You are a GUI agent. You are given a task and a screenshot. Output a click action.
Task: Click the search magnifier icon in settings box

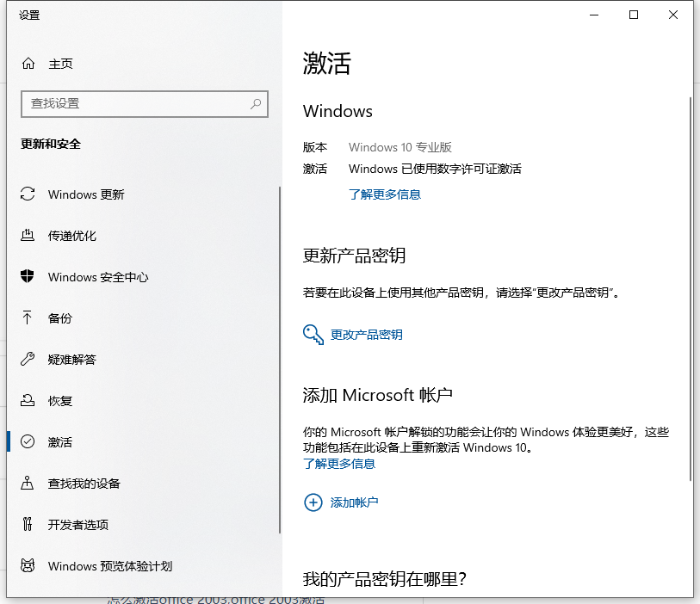[x=256, y=104]
